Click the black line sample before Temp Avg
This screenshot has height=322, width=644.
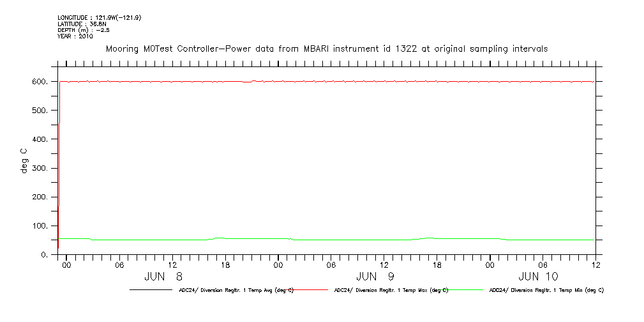152,290
